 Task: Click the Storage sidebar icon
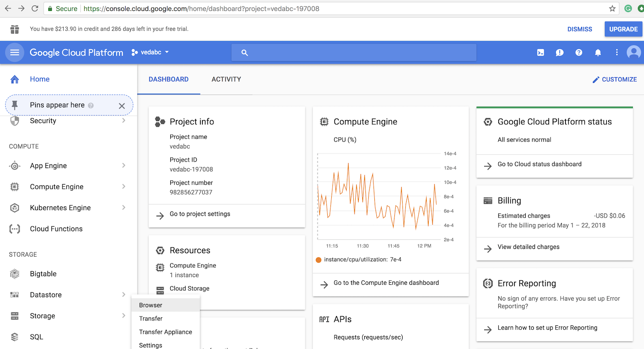coord(15,316)
